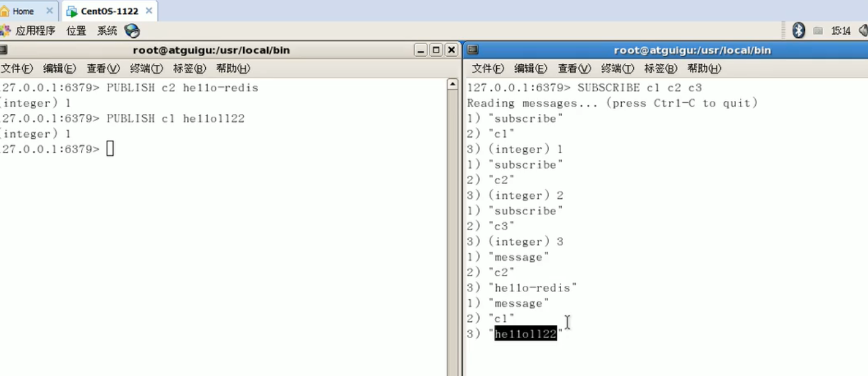Open 文件(F) menu in left terminal

[16, 68]
